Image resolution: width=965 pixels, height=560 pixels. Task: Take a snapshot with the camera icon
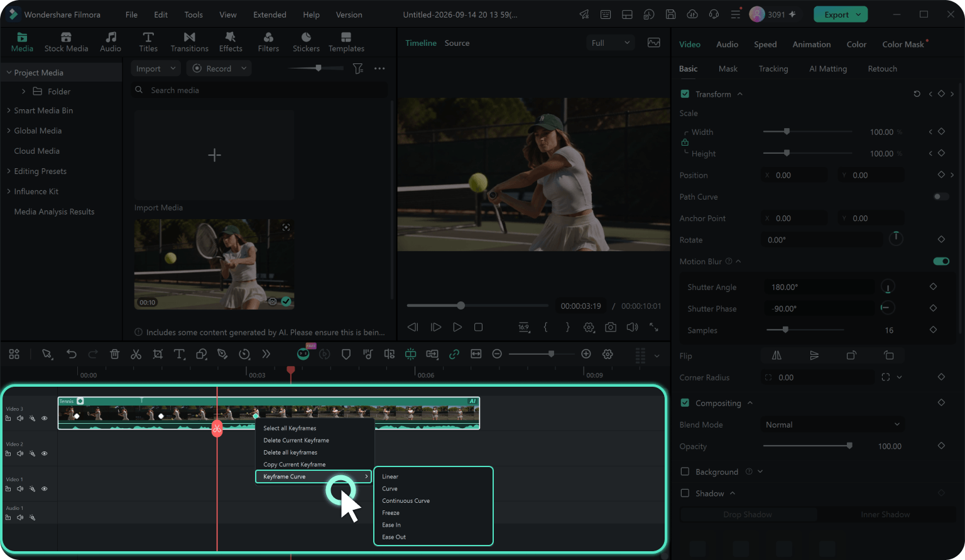611,327
